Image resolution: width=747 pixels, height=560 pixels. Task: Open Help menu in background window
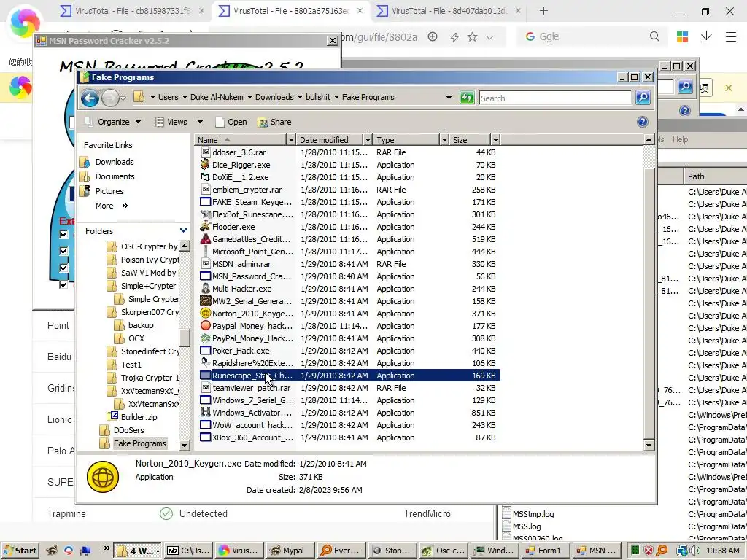tap(680, 139)
